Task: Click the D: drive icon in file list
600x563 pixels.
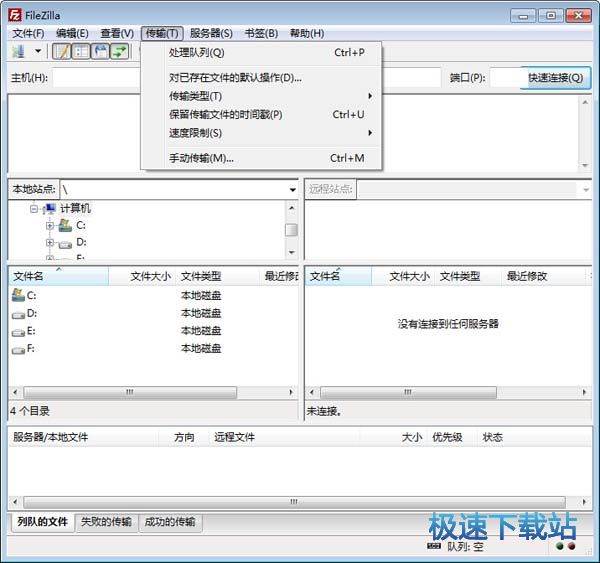Action: (17, 313)
